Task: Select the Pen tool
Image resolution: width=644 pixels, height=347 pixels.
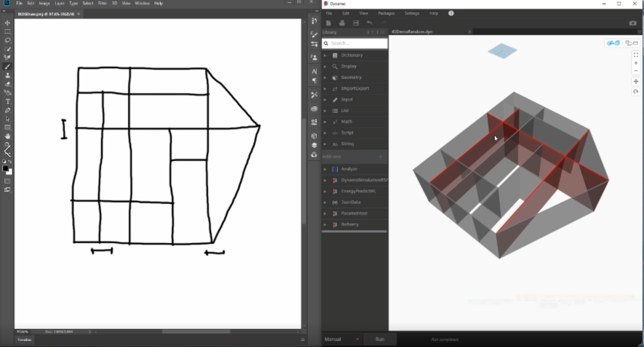Action: click(8, 110)
